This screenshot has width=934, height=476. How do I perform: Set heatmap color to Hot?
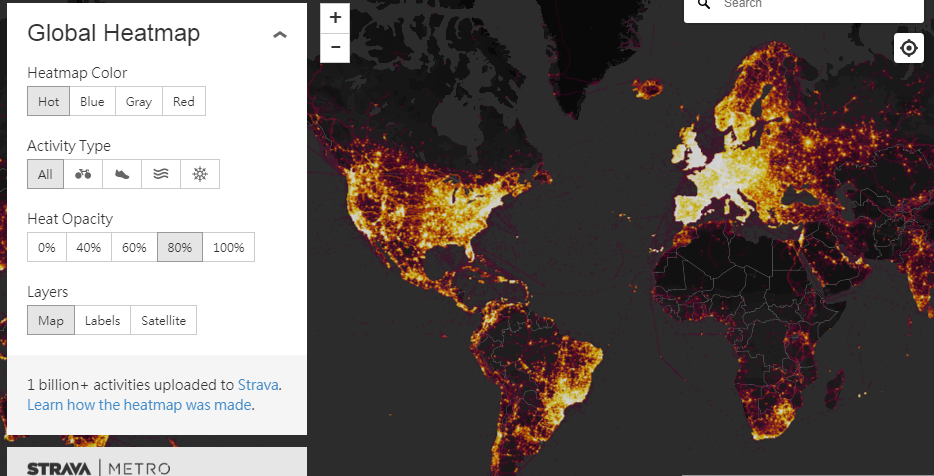click(x=48, y=101)
